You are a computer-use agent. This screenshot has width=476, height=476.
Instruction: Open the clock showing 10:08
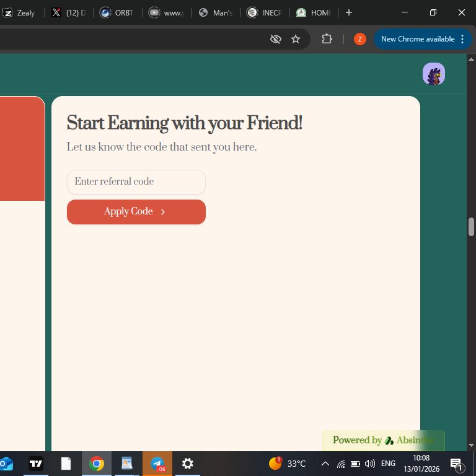(421, 464)
